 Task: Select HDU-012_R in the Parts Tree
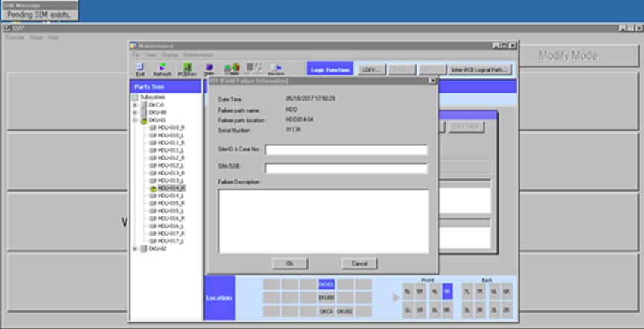pos(171,158)
